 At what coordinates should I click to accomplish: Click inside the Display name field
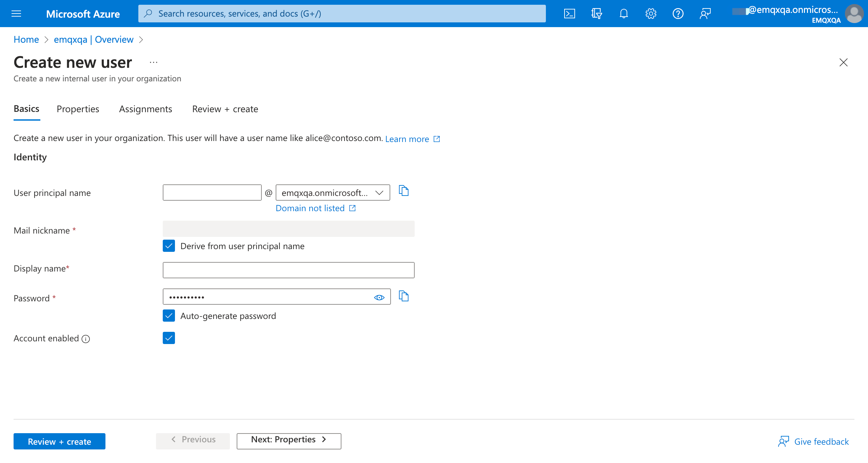[x=288, y=270]
